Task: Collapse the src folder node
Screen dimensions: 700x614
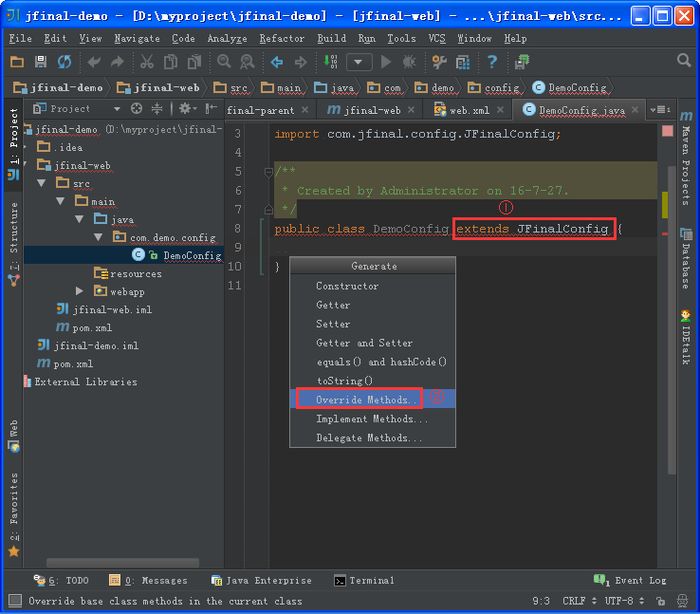Action: click(x=42, y=183)
